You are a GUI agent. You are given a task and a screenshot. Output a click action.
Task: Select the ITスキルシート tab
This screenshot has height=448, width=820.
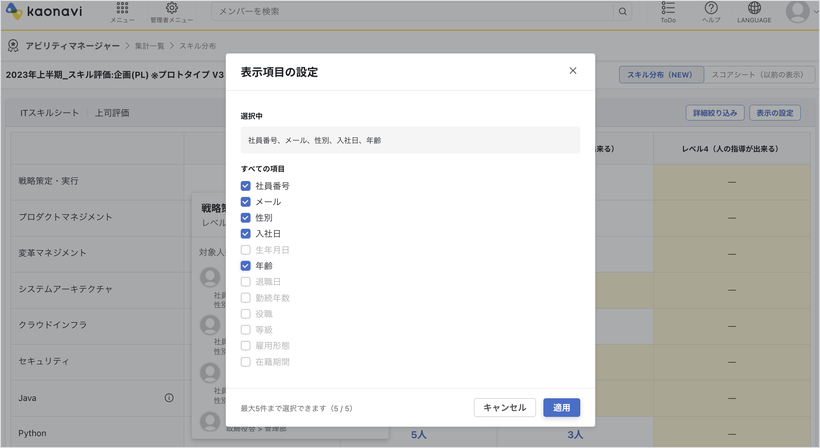[49, 113]
